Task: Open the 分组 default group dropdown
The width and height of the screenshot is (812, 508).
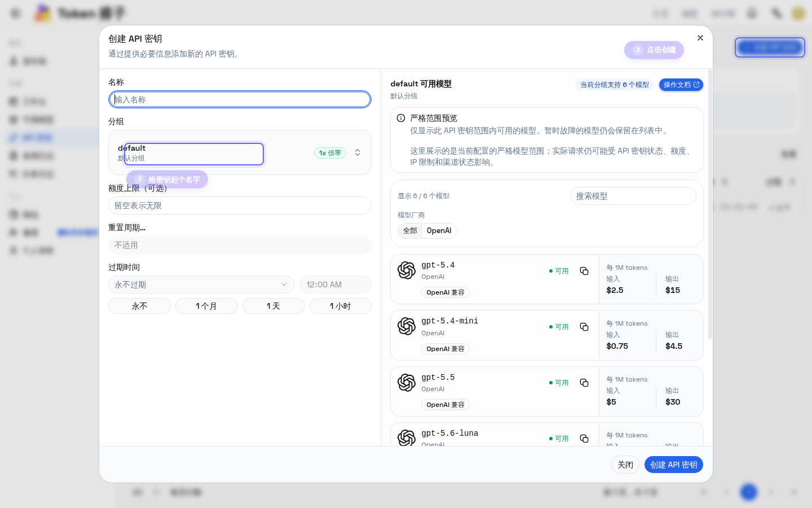Action: pos(240,152)
